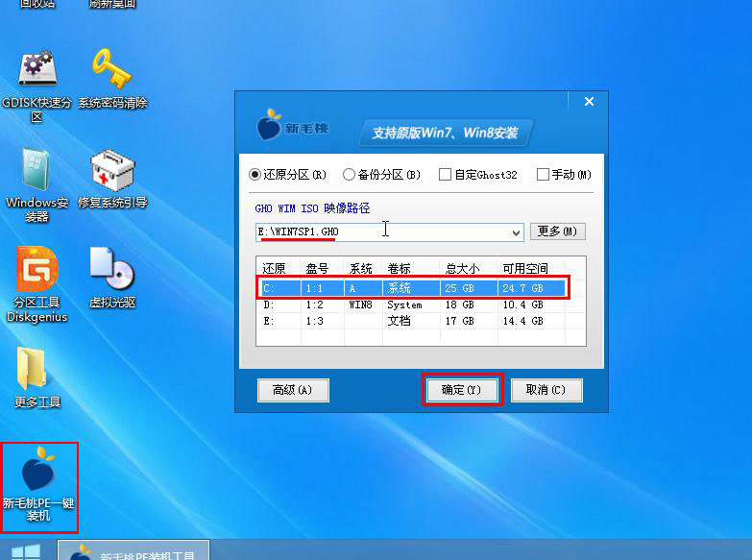This screenshot has width=752, height=560.
Task: Click 支持原版Win7、Win8安装 banner
Action: (x=446, y=133)
